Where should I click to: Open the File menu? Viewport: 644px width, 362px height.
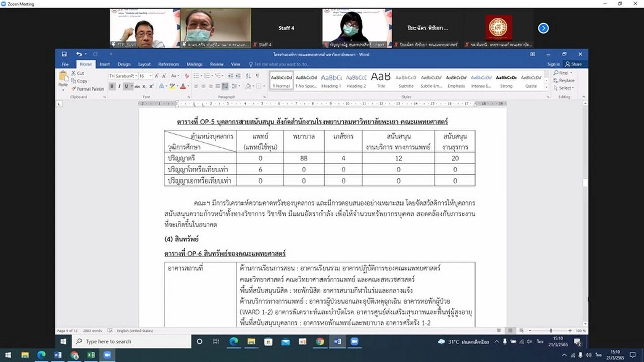tap(65, 64)
